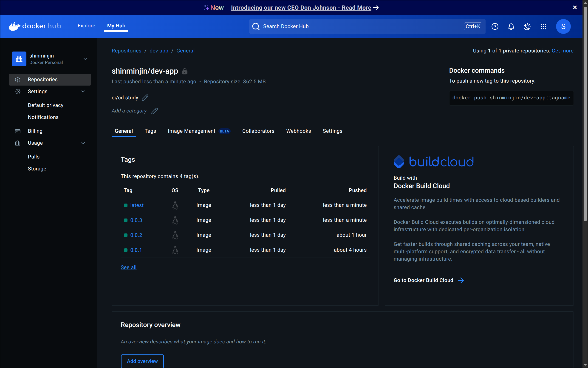
Task: Click the Linux penguin icon for 0.0.2
Action: [175, 235]
